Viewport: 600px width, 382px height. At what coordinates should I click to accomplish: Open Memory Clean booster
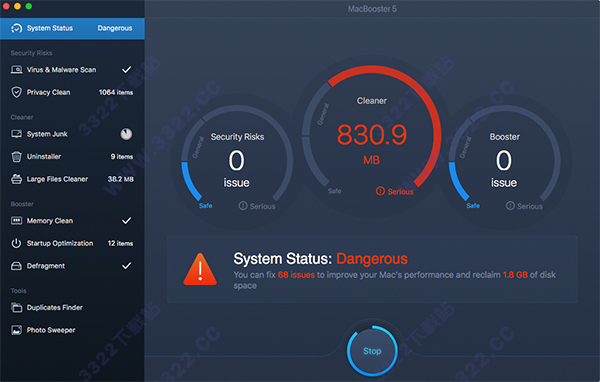pos(72,221)
